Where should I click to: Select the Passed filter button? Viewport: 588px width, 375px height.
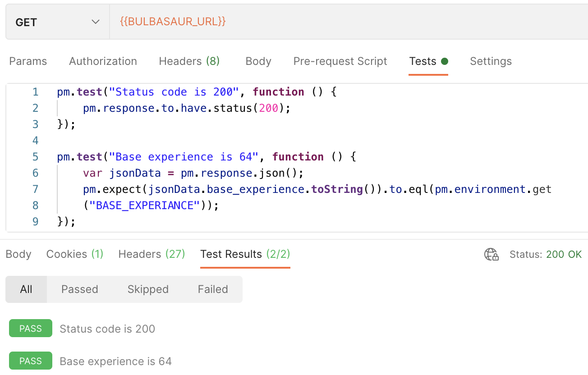tap(79, 289)
